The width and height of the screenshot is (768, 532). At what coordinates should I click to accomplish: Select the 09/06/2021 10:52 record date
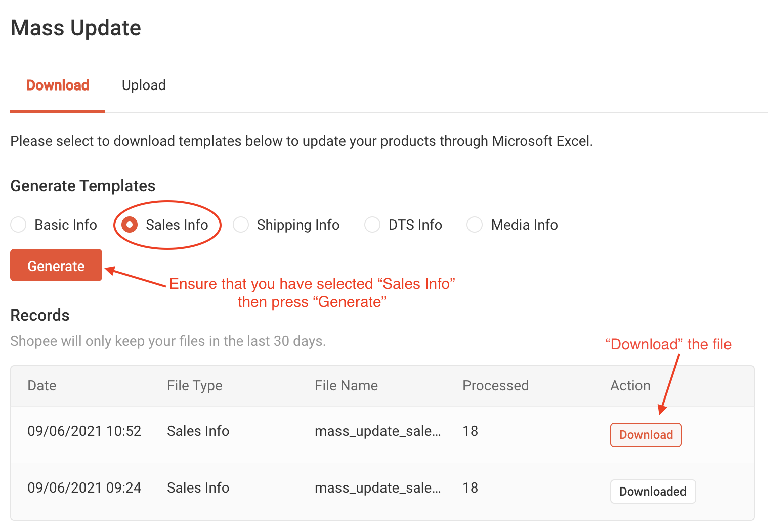point(84,431)
